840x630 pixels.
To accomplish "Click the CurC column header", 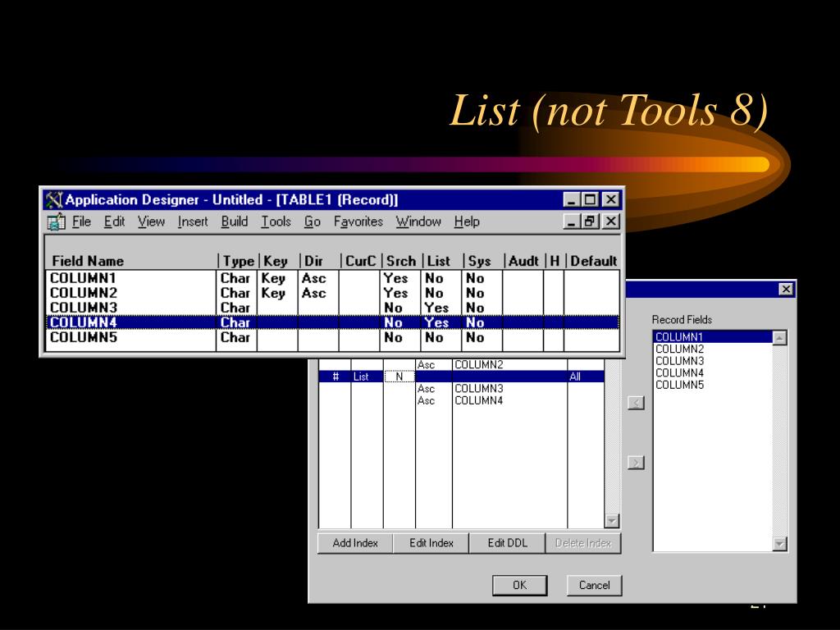I will [x=361, y=262].
